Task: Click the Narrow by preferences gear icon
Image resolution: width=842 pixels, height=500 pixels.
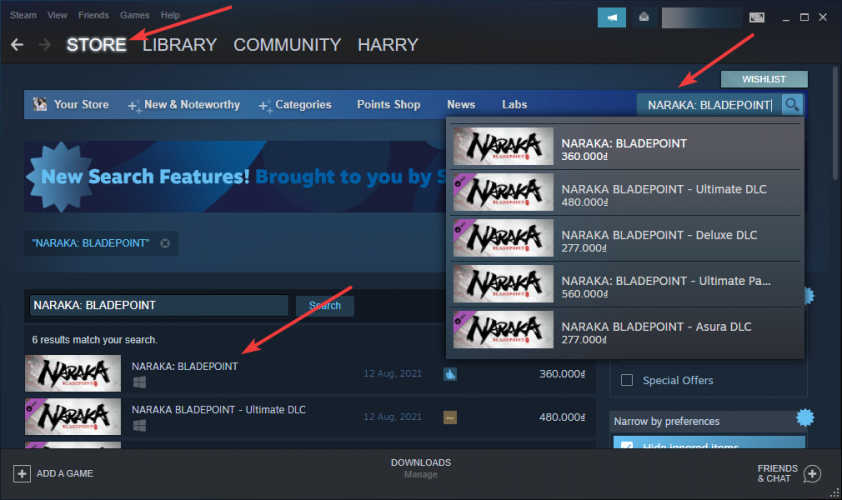Action: 805,417
